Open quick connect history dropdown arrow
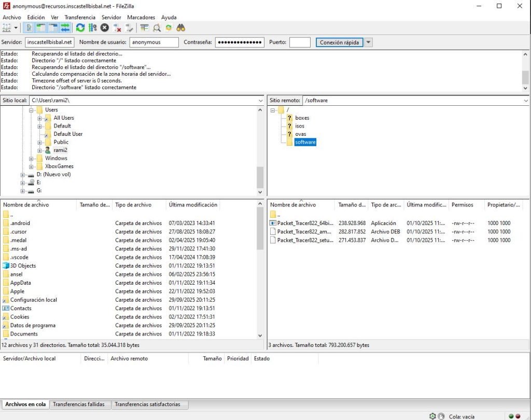Image resolution: width=531 pixels, height=420 pixels. pos(368,43)
